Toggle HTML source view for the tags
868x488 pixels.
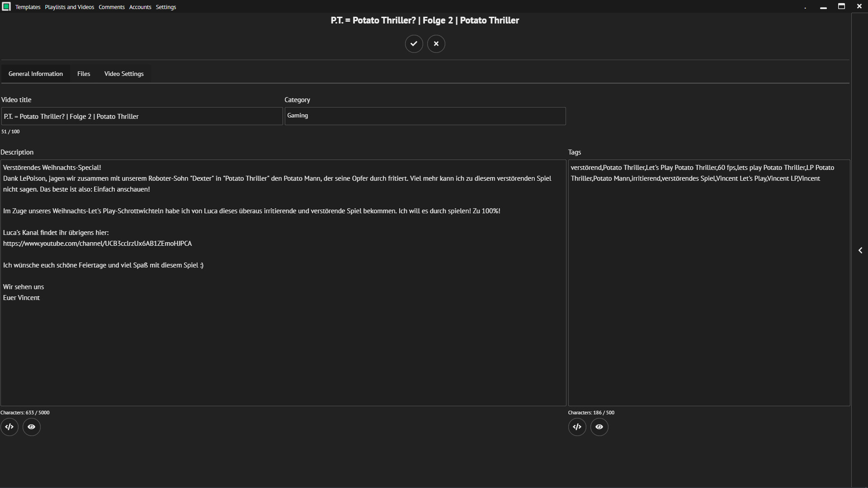577,427
